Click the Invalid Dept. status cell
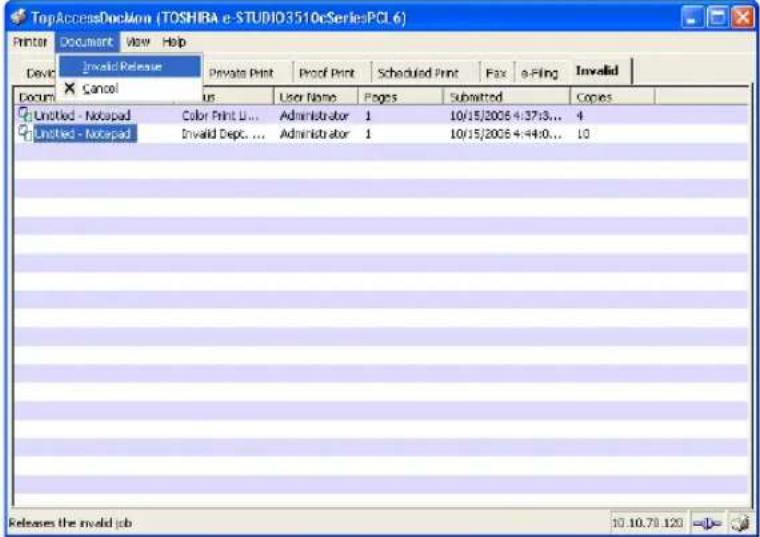Screen dimensions: 760x537 (223, 133)
